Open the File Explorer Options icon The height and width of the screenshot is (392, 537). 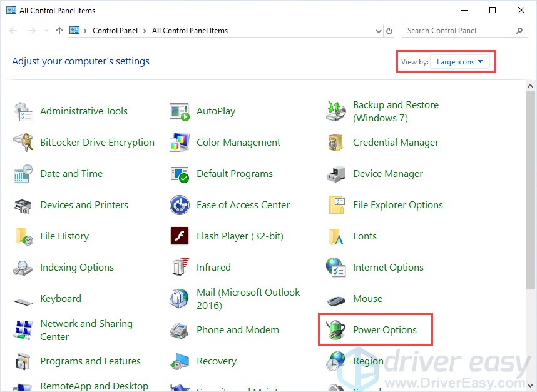coord(336,205)
